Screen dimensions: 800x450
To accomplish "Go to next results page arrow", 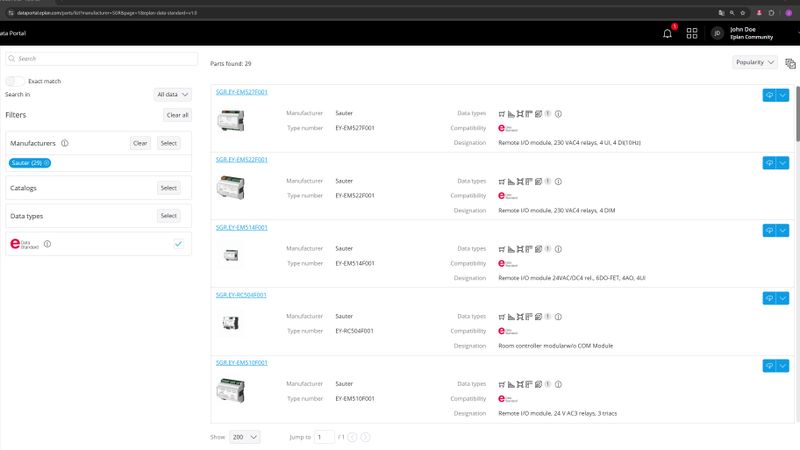I will pos(365,437).
